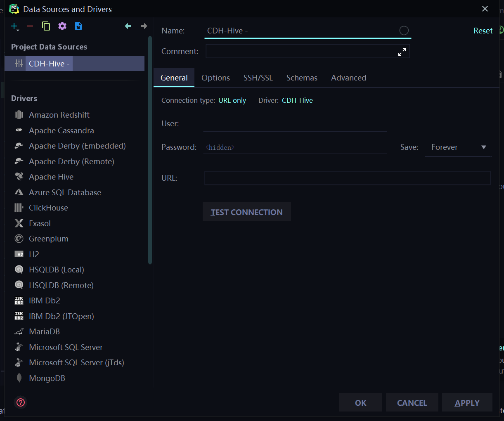The image size is (504, 421).
Task: Open the SSH/SSL tab
Action: 258,78
